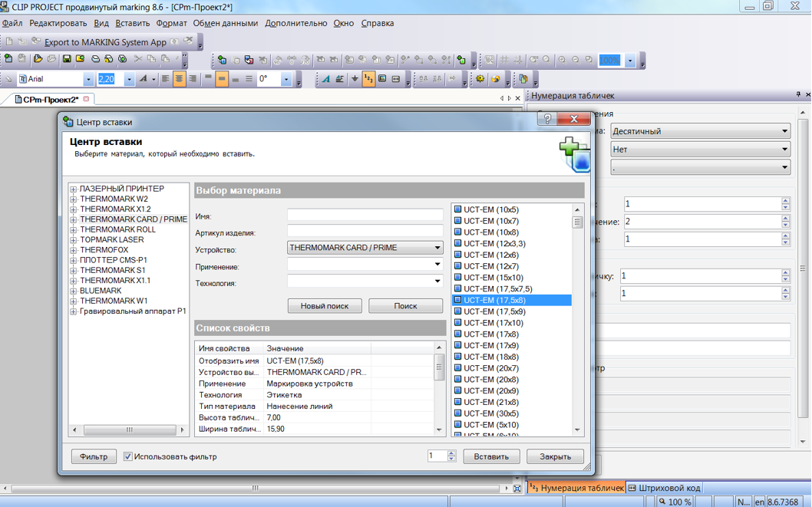Click the documents icon at toolbar end
Viewport: 812px width, 507px height.
point(523,79)
